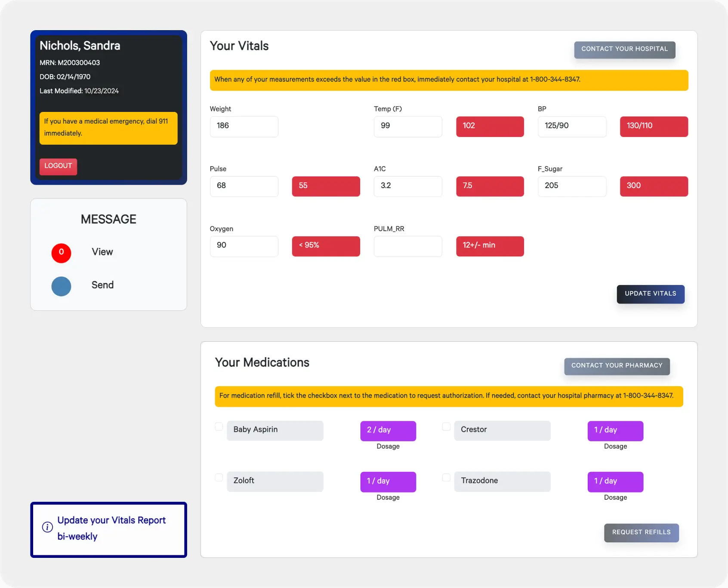Click the Trazodone medication name field

pyautogui.click(x=502, y=482)
